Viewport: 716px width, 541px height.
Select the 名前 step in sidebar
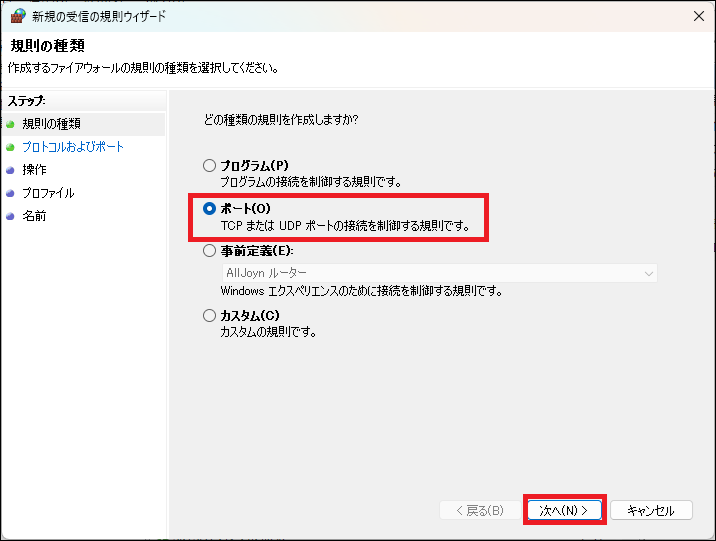coord(34,216)
